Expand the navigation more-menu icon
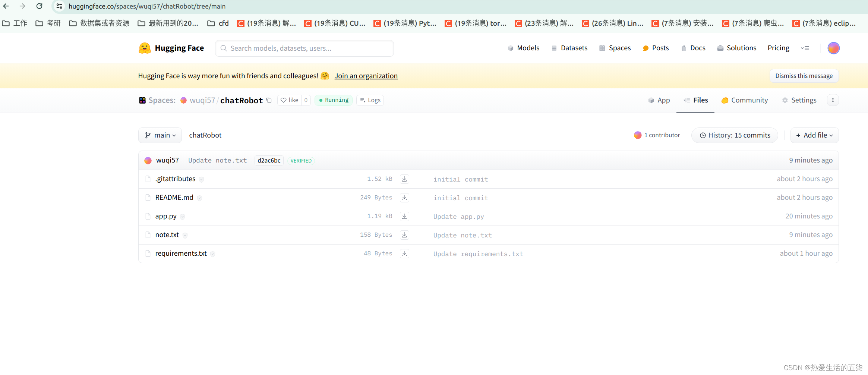 tap(805, 48)
